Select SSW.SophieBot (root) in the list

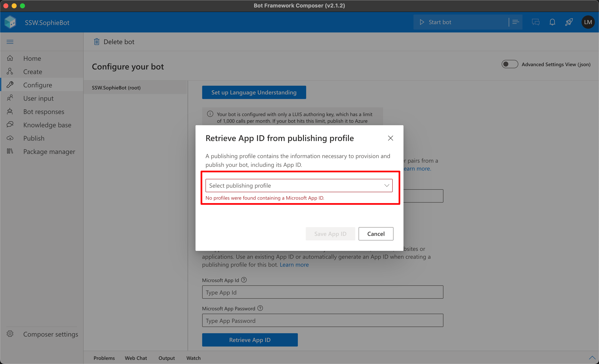click(x=116, y=88)
